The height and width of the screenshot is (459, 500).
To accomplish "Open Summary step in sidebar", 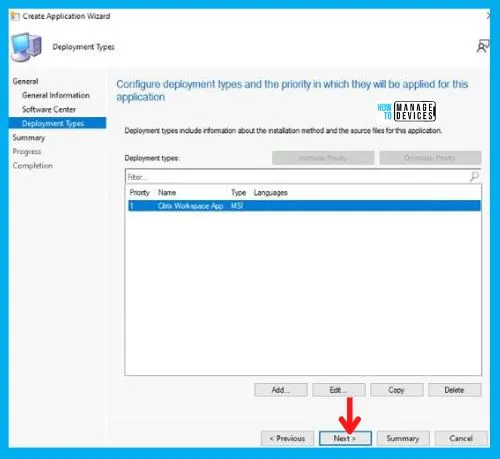I will click(29, 138).
